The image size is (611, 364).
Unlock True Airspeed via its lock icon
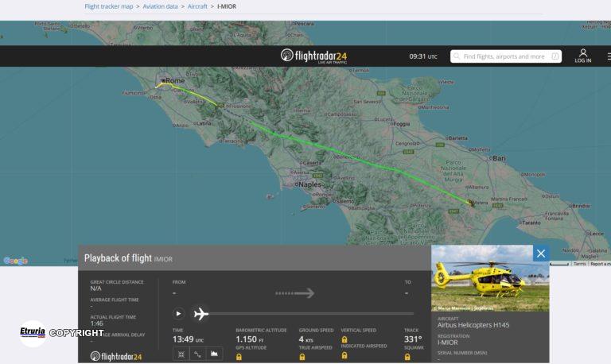click(302, 357)
